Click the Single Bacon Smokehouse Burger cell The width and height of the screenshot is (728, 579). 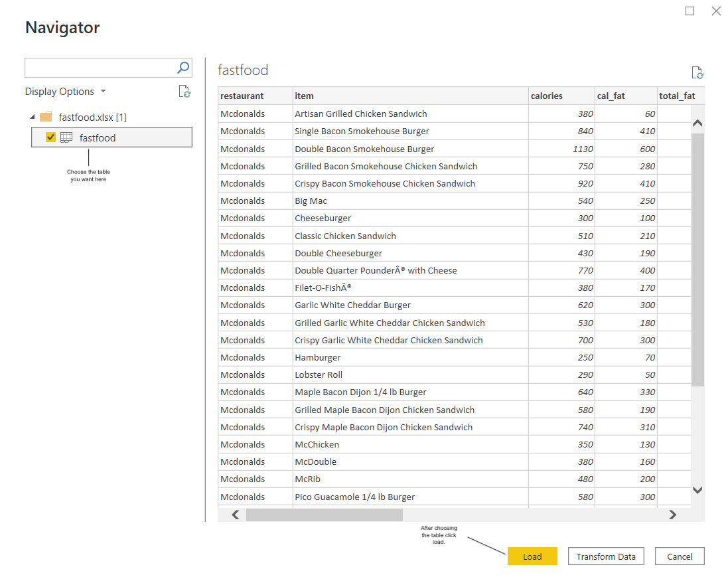pos(410,131)
